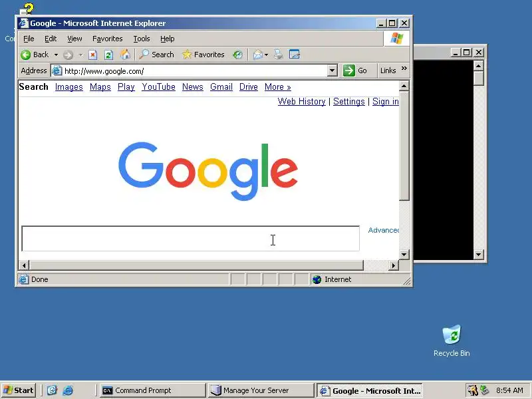Open the Favorites menu
The image size is (532, 399).
(x=108, y=39)
